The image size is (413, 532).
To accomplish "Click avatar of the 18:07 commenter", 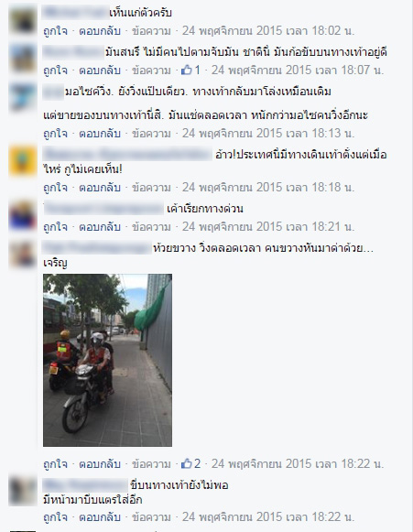I will tap(23, 59).
